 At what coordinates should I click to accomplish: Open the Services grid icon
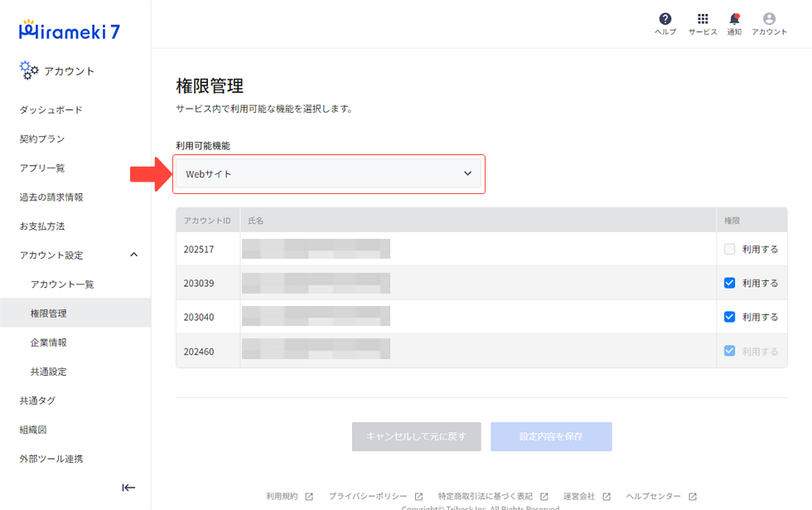[703, 19]
